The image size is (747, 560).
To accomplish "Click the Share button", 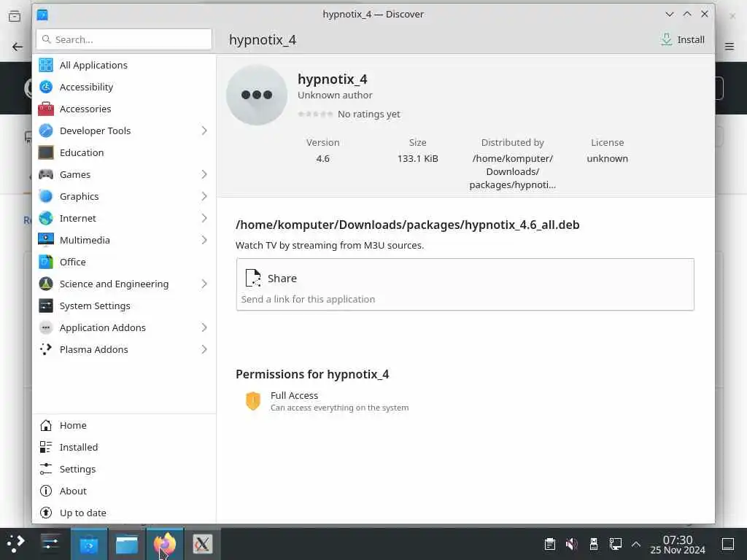I will coord(465,284).
